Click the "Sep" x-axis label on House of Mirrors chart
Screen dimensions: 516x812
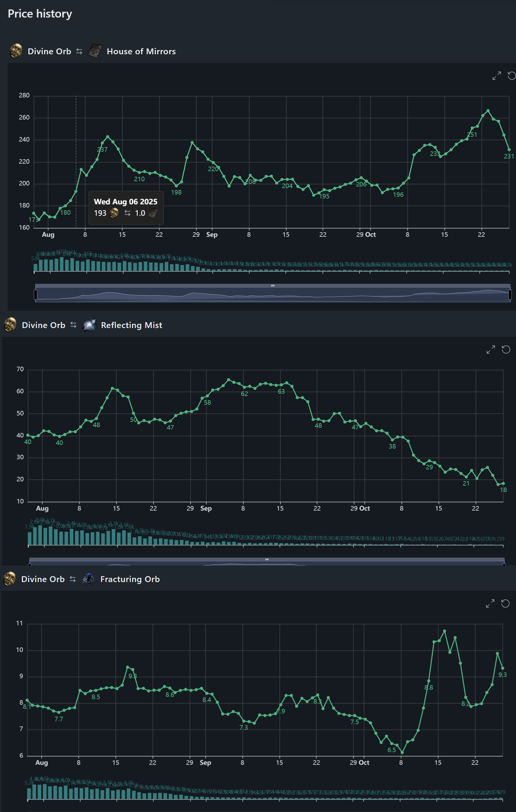[x=212, y=235]
